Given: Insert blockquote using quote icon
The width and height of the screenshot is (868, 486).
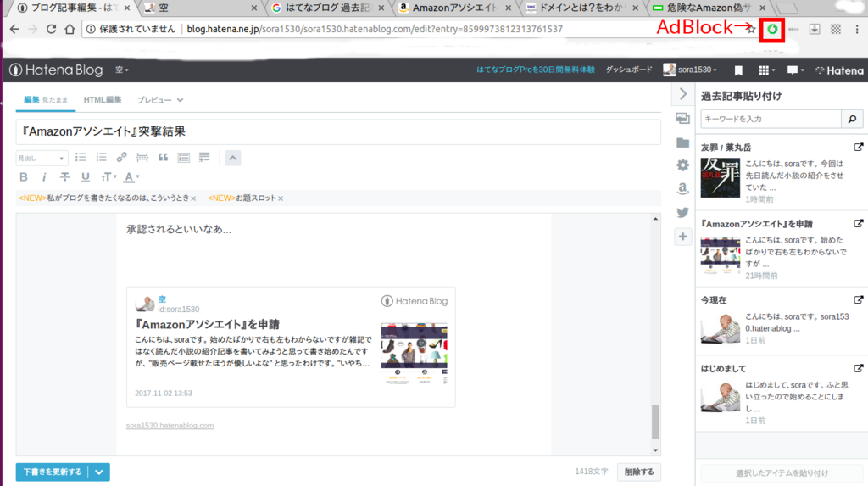Looking at the screenshot, I should point(163,158).
